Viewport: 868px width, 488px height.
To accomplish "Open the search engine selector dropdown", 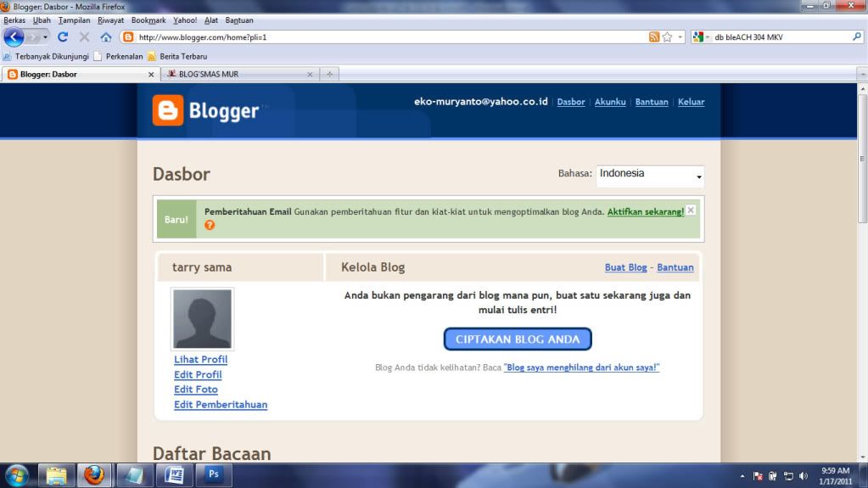I will tap(701, 37).
